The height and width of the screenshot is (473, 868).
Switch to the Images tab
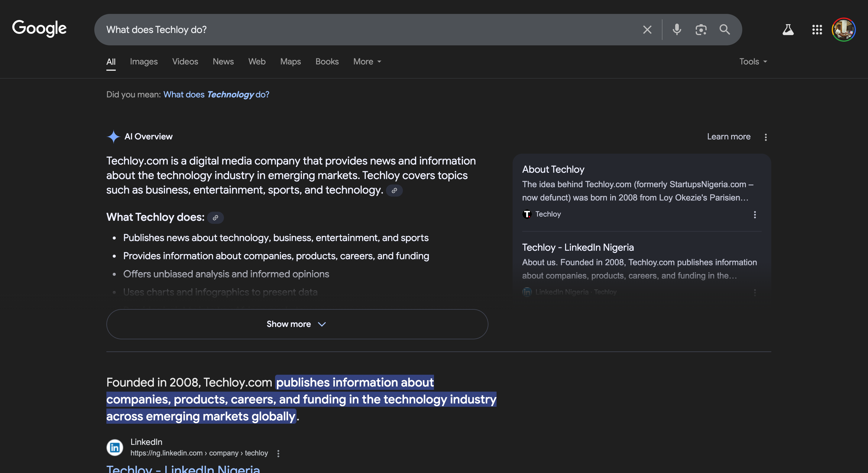(x=144, y=62)
